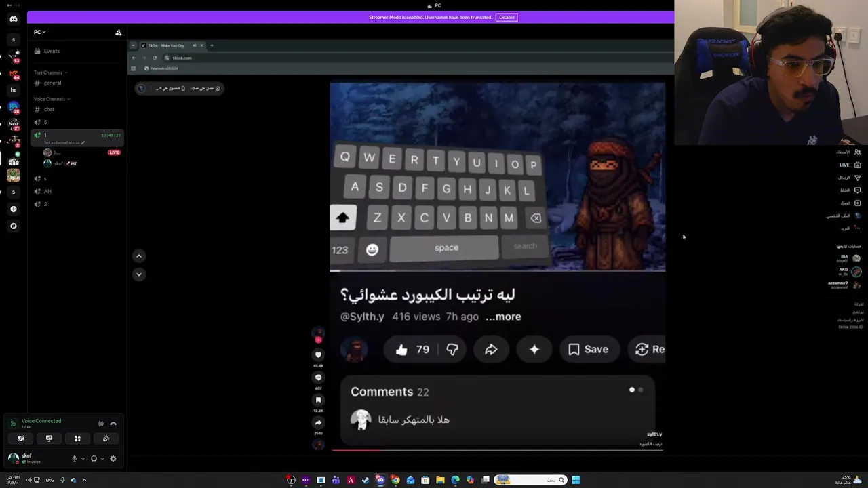Image resolution: width=868 pixels, height=488 pixels.
Task: Join voice channel named AH
Action: pos(76,191)
